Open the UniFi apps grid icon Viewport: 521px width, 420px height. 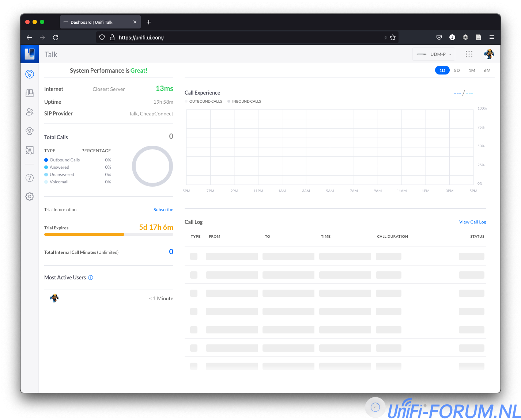click(469, 54)
